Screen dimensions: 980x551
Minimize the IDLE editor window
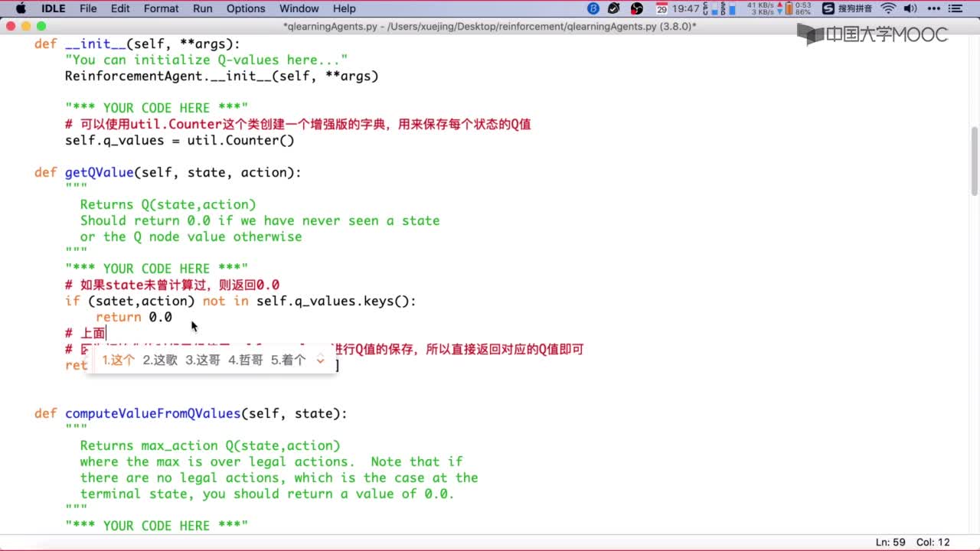(26, 26)
